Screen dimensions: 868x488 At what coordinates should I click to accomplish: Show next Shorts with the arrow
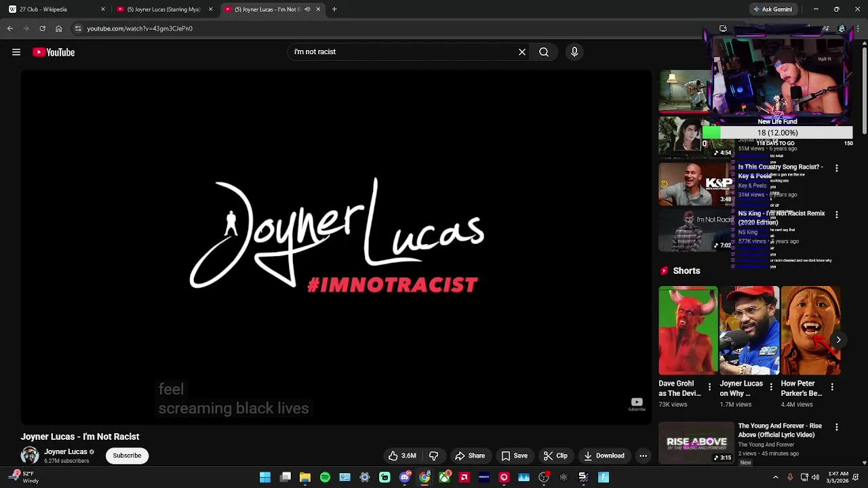click(x=838, y=340)
